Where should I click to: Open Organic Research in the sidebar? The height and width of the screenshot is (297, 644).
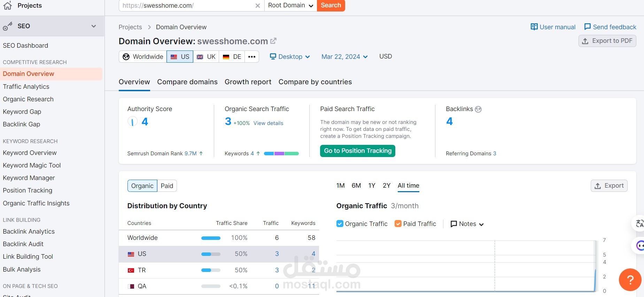pos(28,99)
